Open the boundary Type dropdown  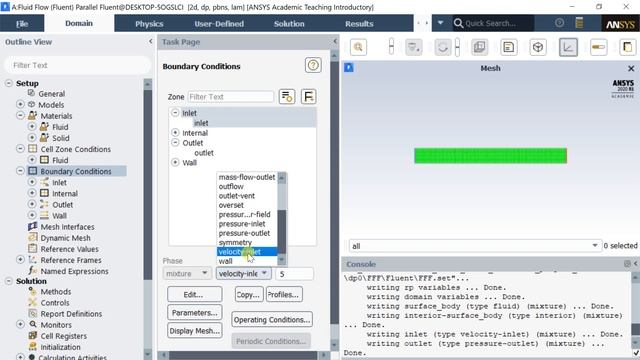coord(243,273)
